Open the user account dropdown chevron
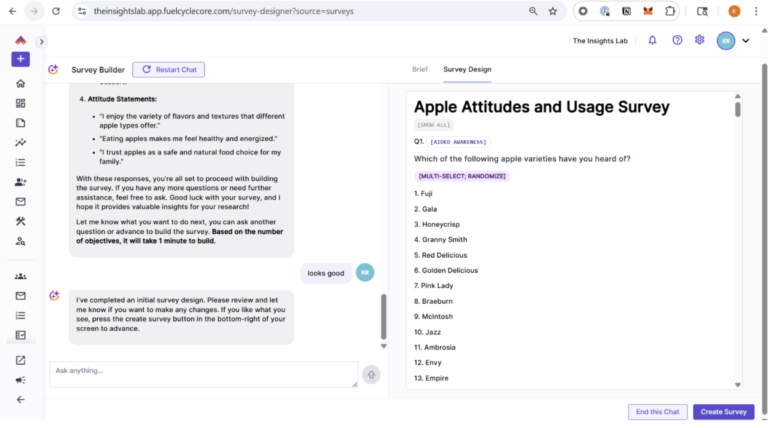The height and width of the screenshot is (428, 768). tap(745, 41)
